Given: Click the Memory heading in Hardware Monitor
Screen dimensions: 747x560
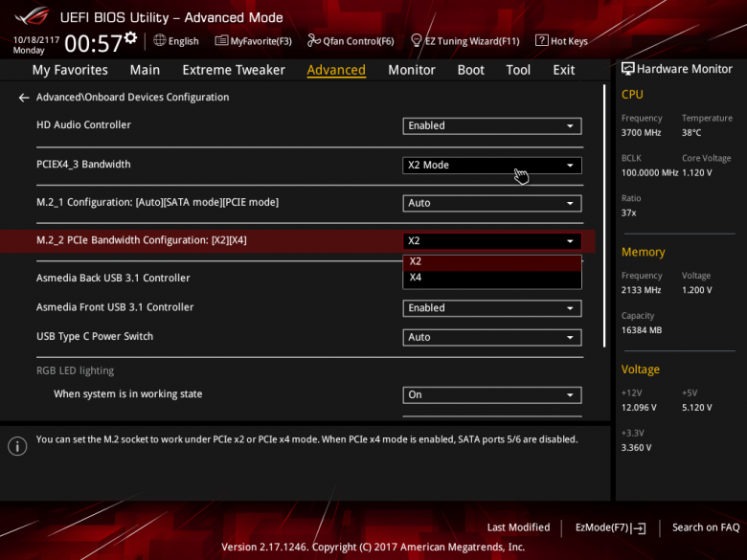Looking at the screenshot, I should pyautogui.click(x=644, y=253).
